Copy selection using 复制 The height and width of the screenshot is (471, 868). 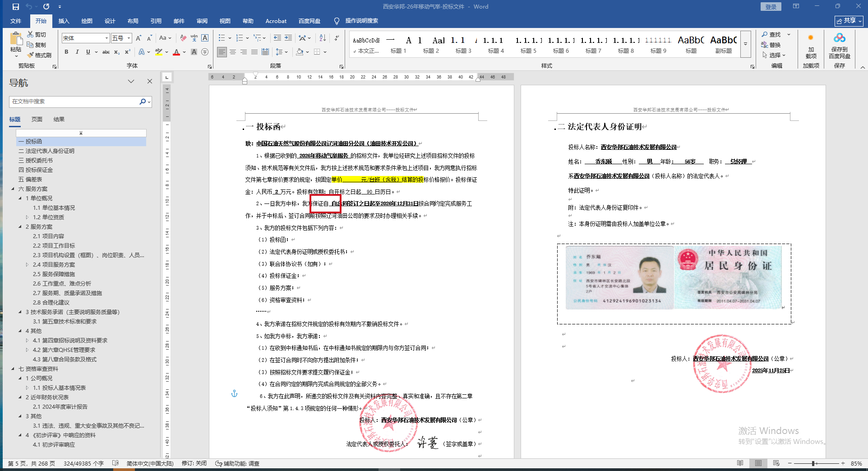coord(37,45)
